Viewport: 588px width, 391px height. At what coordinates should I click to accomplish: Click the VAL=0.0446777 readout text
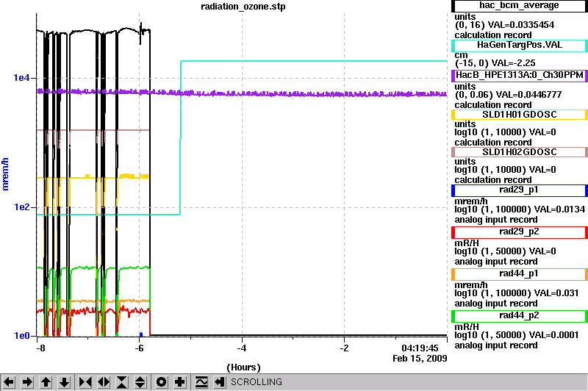[x=528, y=95]
